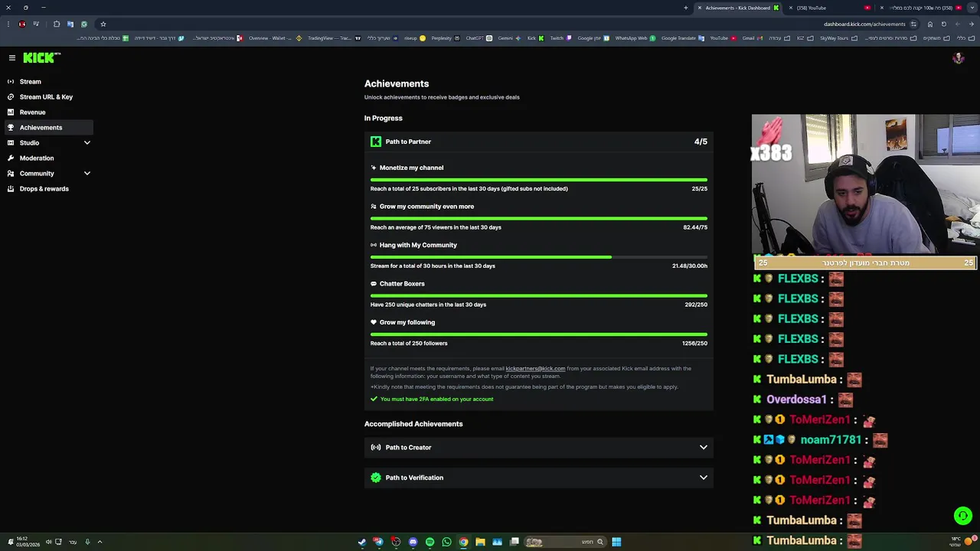Image resolution: width=980 pixels, height=551 pixels.
Task: Click noam71781 username in chat overlay
Action: coord(831,440)
